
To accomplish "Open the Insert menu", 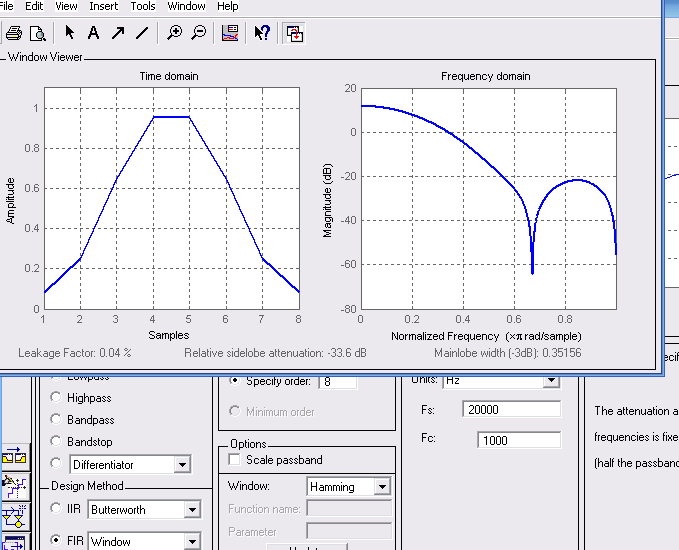I will (x=104, y=6).
